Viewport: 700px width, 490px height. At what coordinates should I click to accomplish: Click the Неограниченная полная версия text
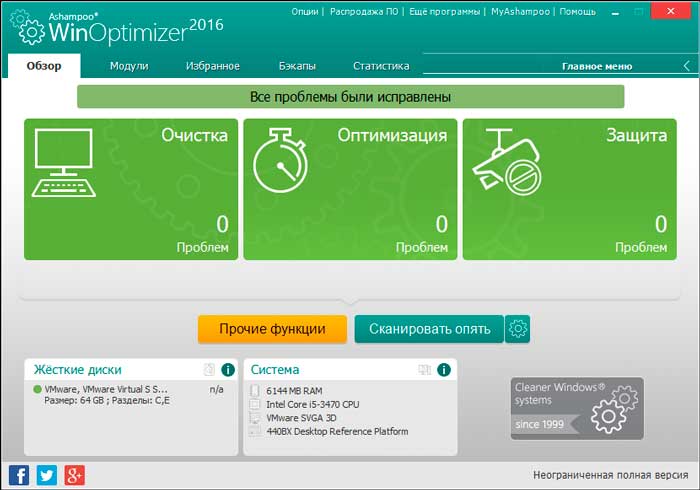[611, 475]
